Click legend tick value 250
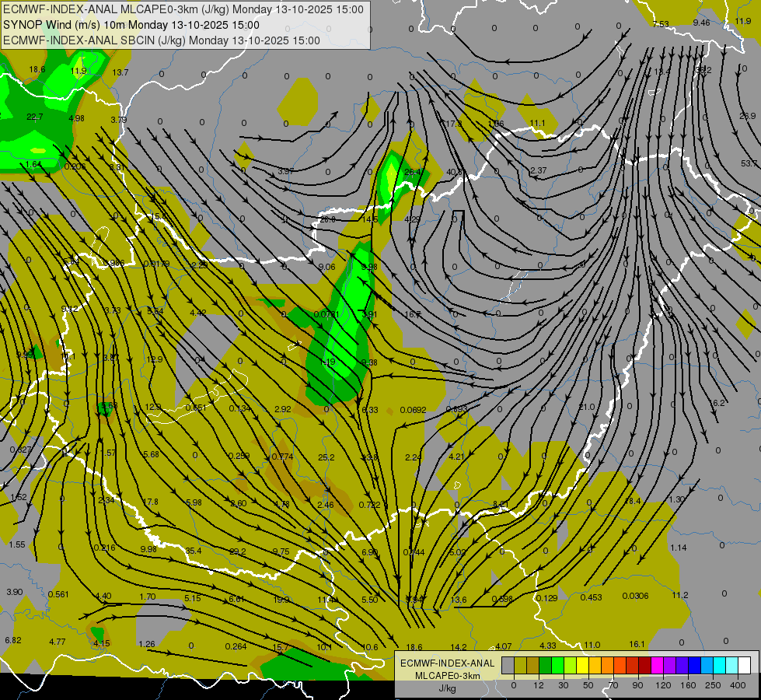The width and height of the screenshot is (761, 700). [713, 685]
